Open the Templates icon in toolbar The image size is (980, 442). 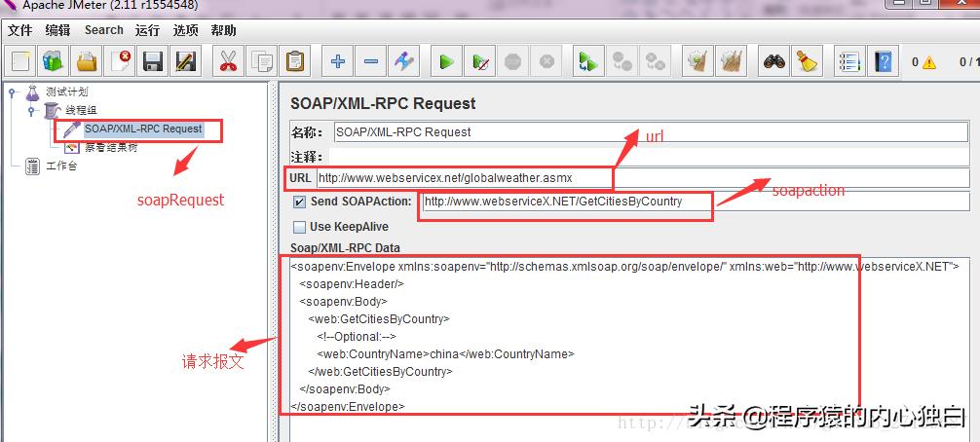54,61
